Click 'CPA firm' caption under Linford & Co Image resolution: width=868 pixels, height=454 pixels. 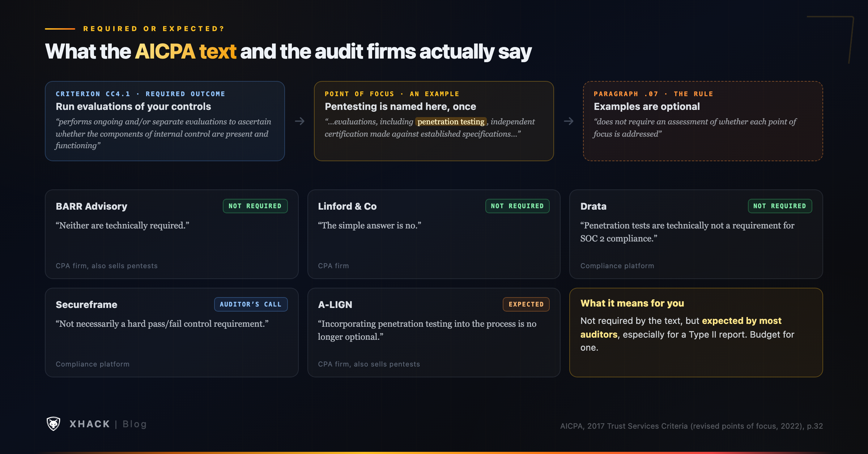(333, 266)
